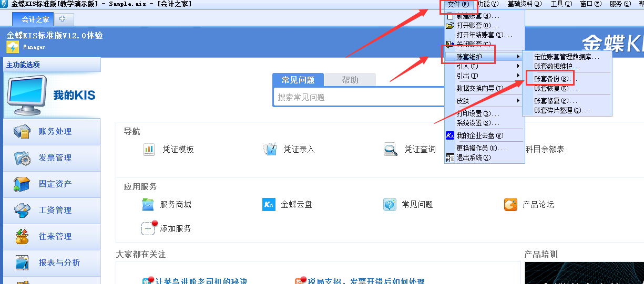This screenshot has height=284, width=644.
Task: Click the 凭证录入 icon
Action: coord(270,149)
